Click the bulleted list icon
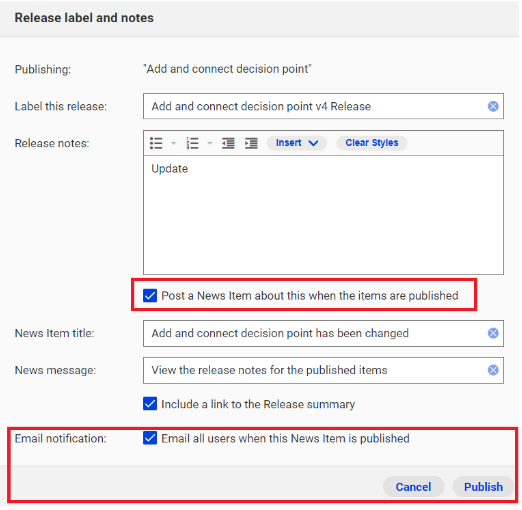 tap(156, 143)
